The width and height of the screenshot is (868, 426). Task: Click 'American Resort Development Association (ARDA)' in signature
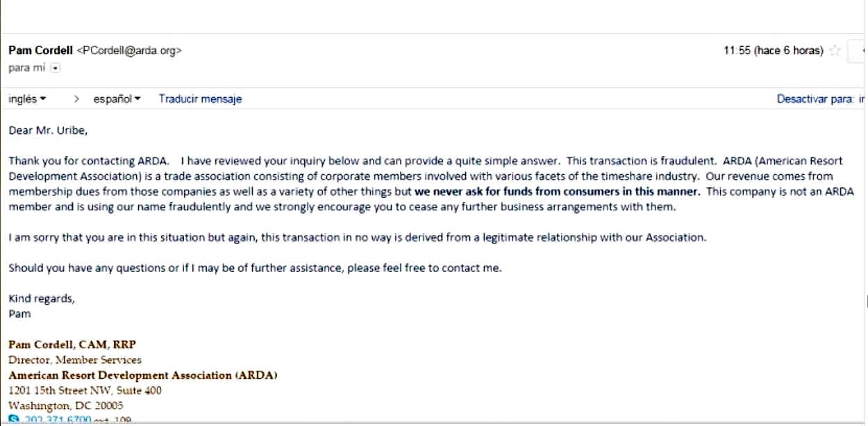point(143,375)
